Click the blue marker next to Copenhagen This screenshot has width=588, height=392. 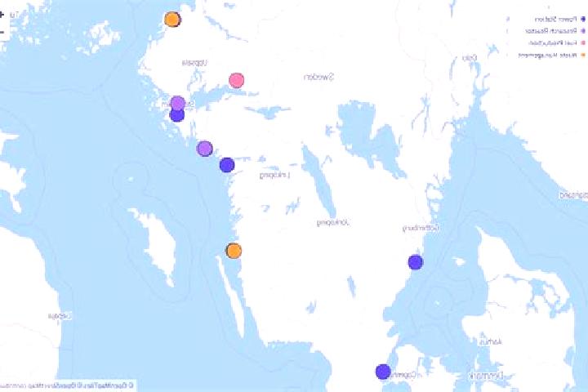tap(383, 372)
